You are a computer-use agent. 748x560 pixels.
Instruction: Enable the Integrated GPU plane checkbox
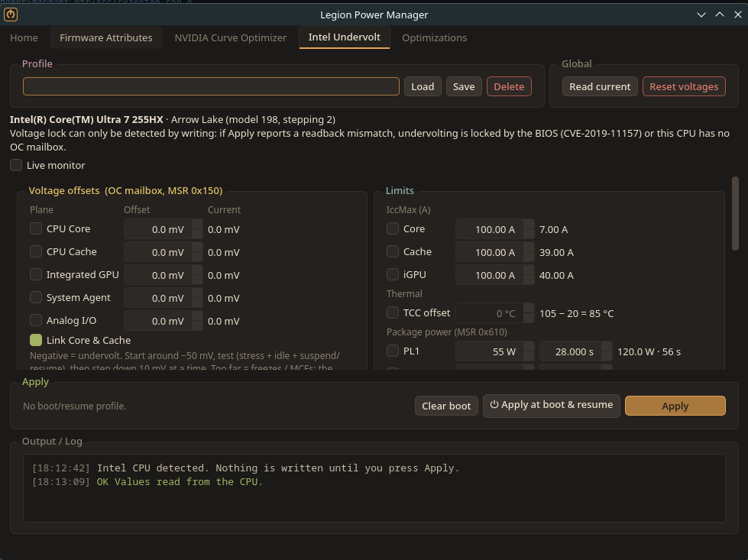(x=36, y=274)
